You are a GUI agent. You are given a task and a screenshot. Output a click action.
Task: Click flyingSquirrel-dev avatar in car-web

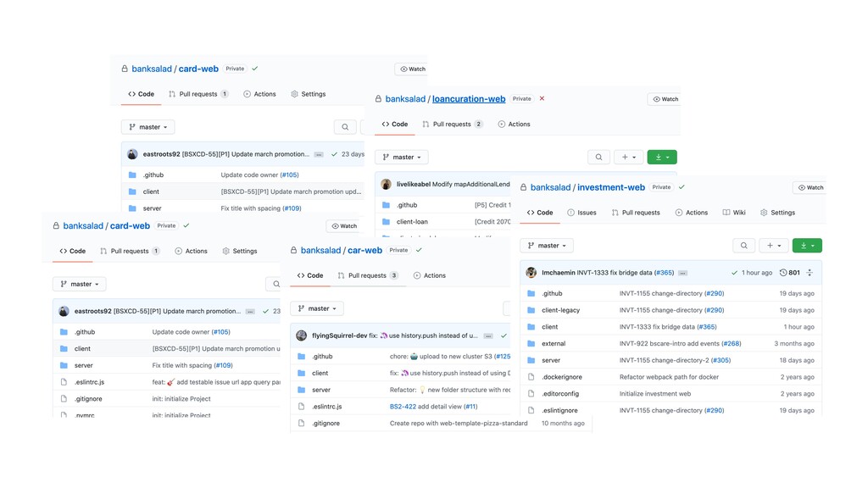[x=302, y=335]
